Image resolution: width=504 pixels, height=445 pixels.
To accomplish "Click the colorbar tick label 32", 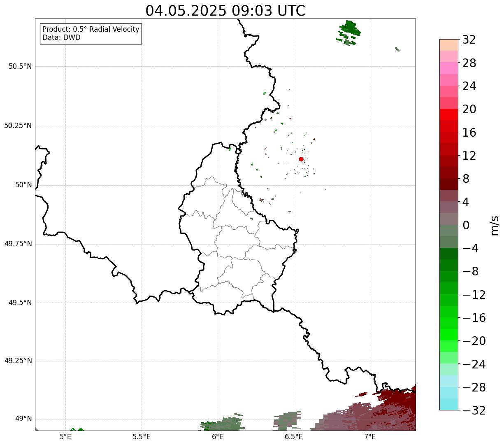I will click(x=469, y=40).
